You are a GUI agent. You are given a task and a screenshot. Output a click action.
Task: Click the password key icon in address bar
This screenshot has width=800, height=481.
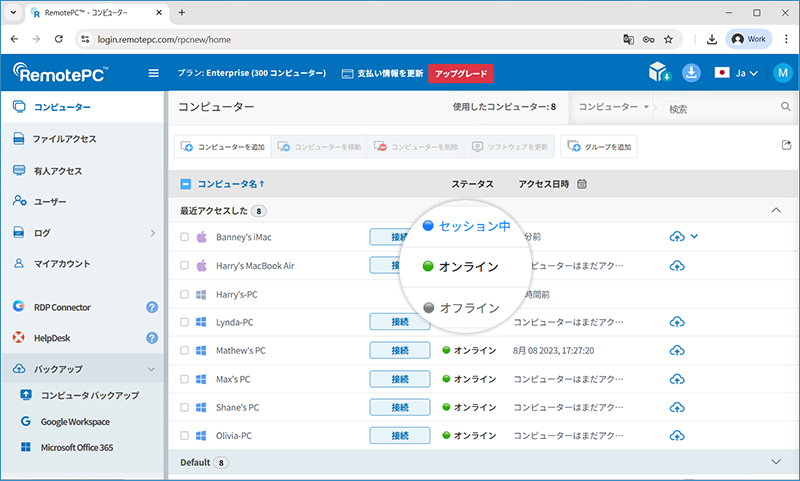coord(648,39)
